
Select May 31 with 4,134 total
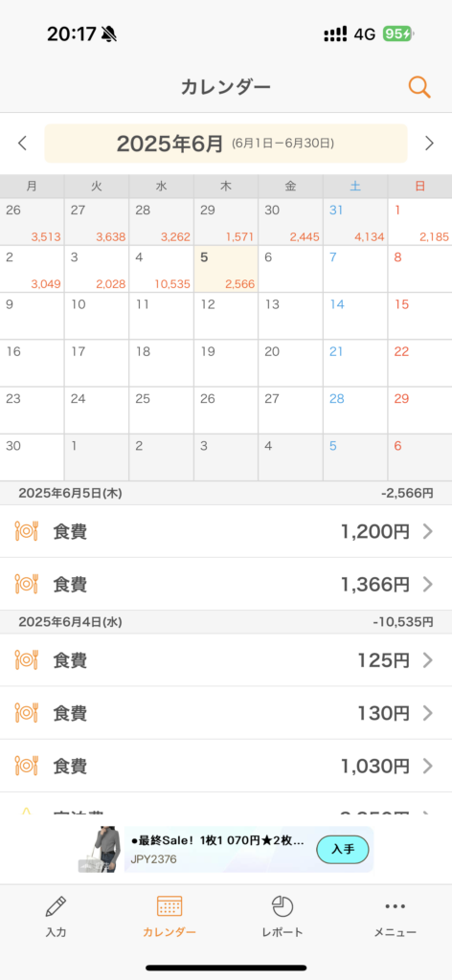[355, 222]
